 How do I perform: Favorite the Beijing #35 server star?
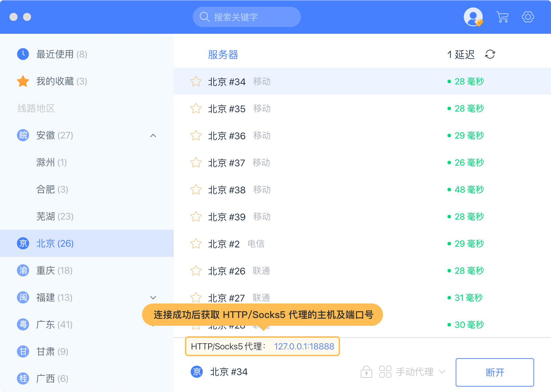pyautogui.click(x=196, y=108)
